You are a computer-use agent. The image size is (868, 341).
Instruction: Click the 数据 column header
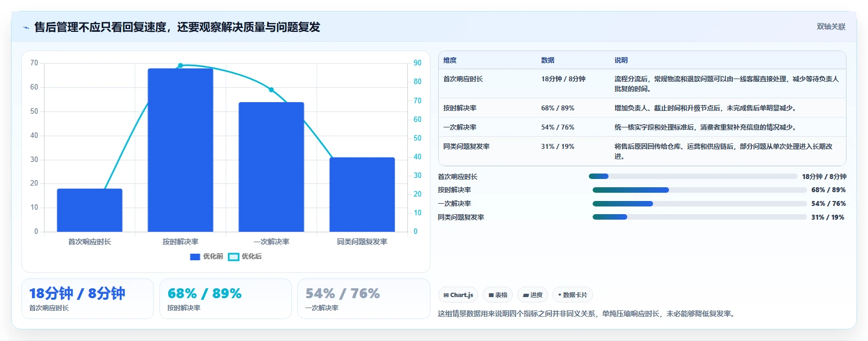[548, 60]
